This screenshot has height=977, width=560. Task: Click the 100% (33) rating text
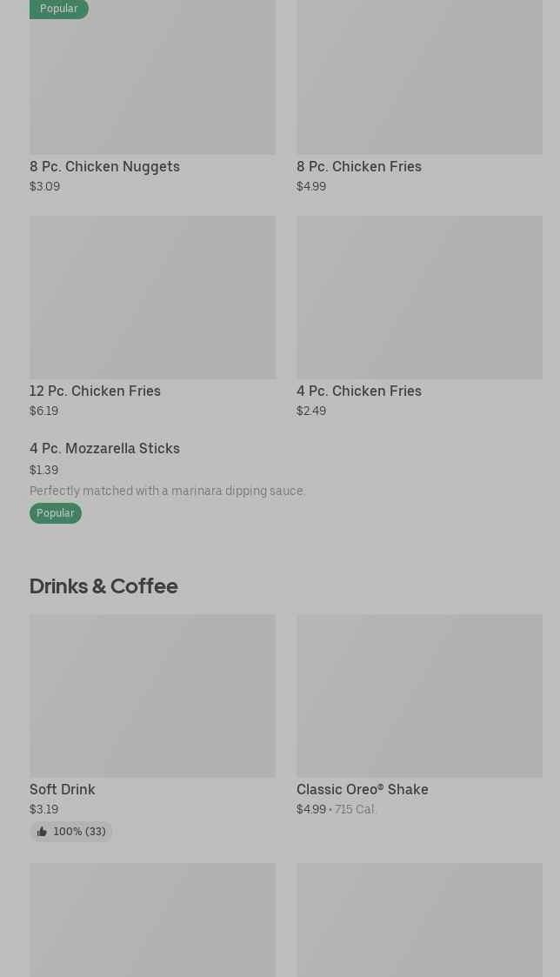[79, 832]
